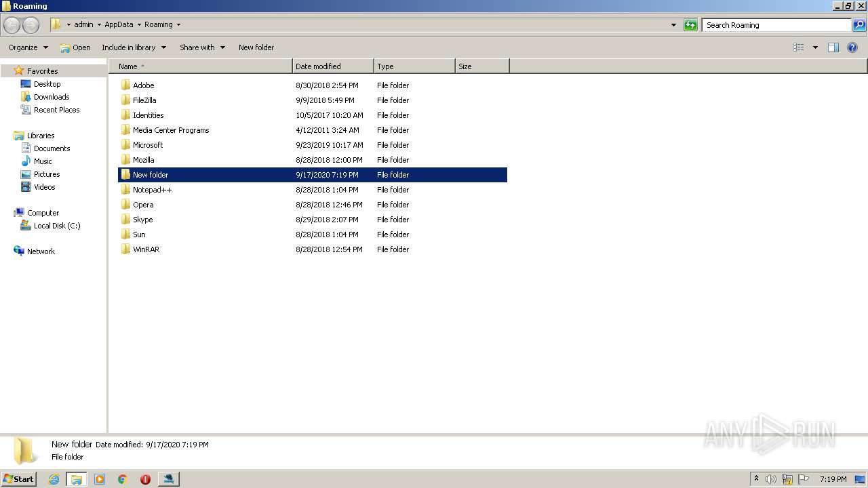Launch Internet Explorer from taskbar
This screenshot has height=488, width=868.
tap(54, 479)
